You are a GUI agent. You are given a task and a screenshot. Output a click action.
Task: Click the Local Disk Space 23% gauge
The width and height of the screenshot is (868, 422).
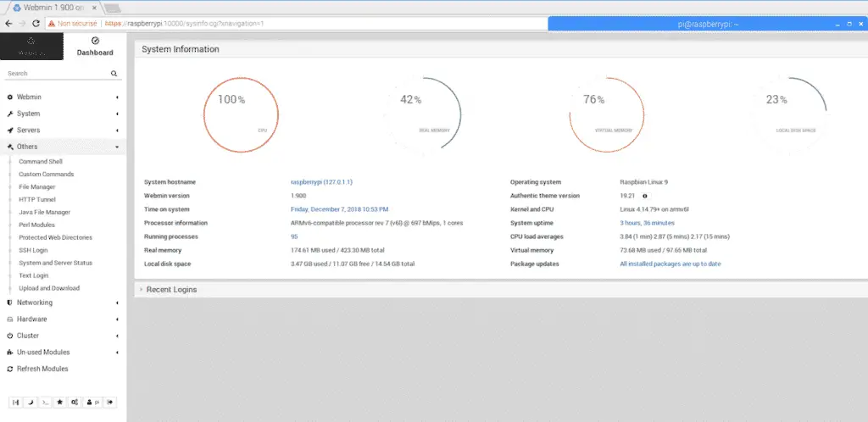(x=789, y=114)
